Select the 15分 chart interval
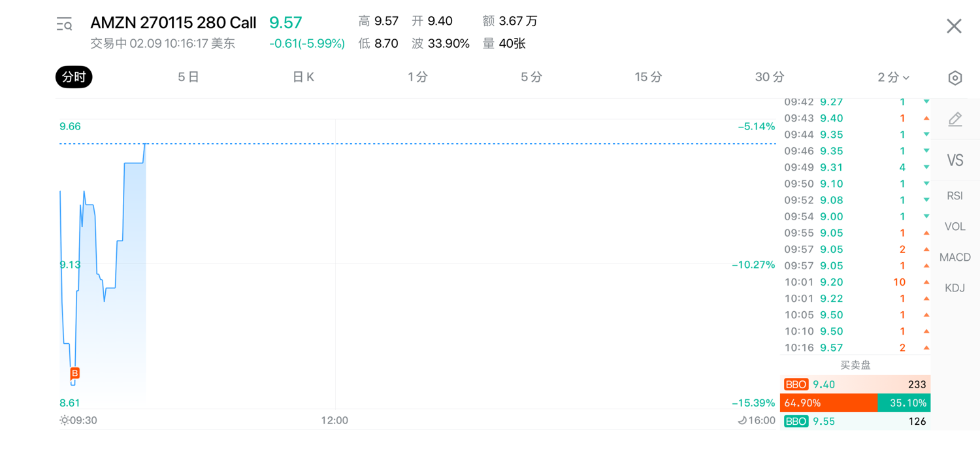This screenshot has height=451, width=980. point(648,77)
